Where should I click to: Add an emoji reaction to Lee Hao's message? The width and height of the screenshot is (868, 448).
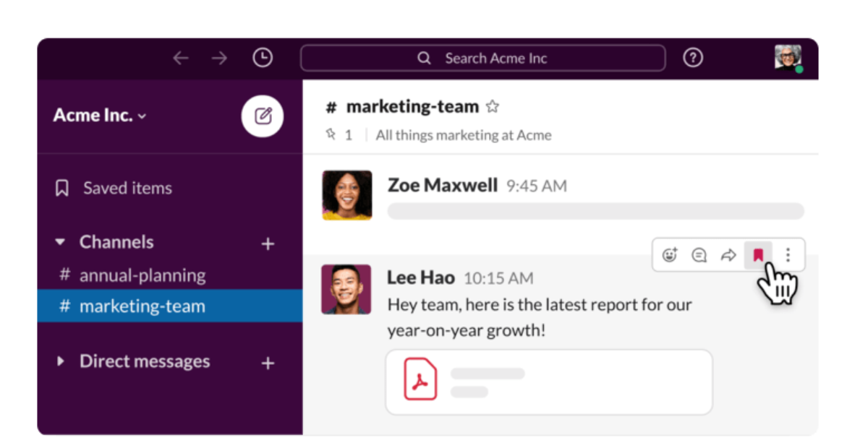click(x=669, y=254)
